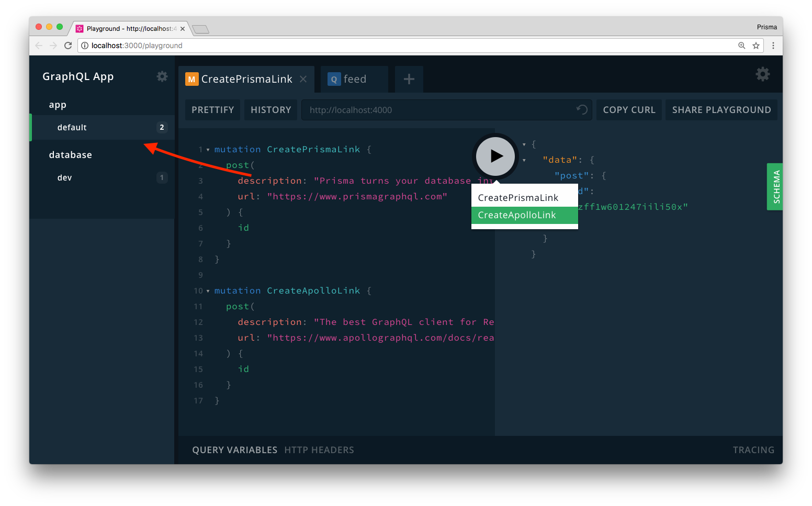This screenshot has height=506, width=812.
Task: Reload the page with the browser refresh icon
Action: coord(68,46)
